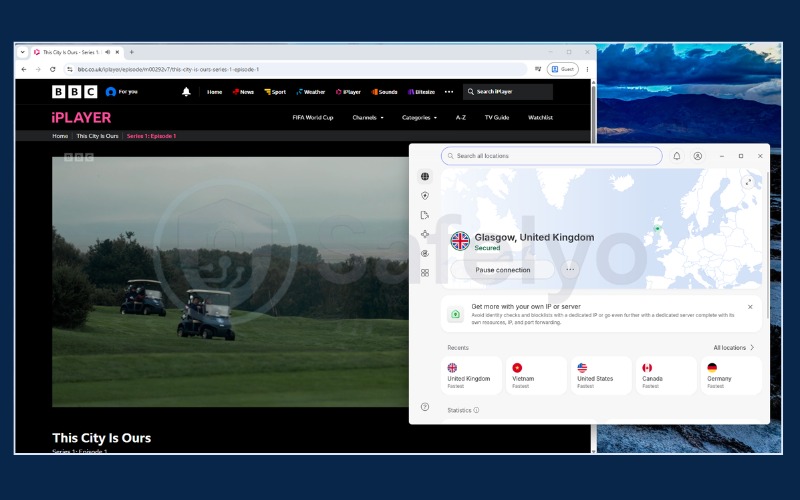Open browser three-dot menu
This screenshot has height=500, width=800.
[x=587, y=69]
